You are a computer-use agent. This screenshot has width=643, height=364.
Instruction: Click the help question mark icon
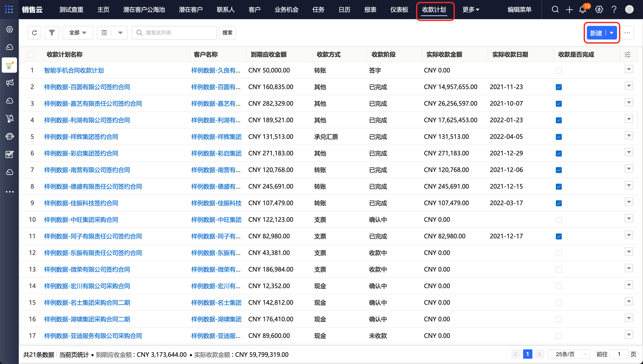614,10
